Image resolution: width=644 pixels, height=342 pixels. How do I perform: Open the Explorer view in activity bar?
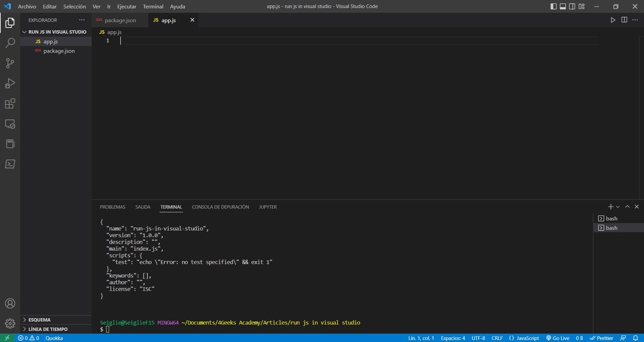coord(10,23)
